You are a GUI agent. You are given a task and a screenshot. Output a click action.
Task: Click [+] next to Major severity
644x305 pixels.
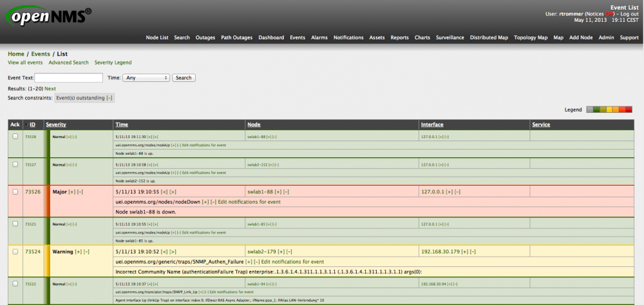72,192
